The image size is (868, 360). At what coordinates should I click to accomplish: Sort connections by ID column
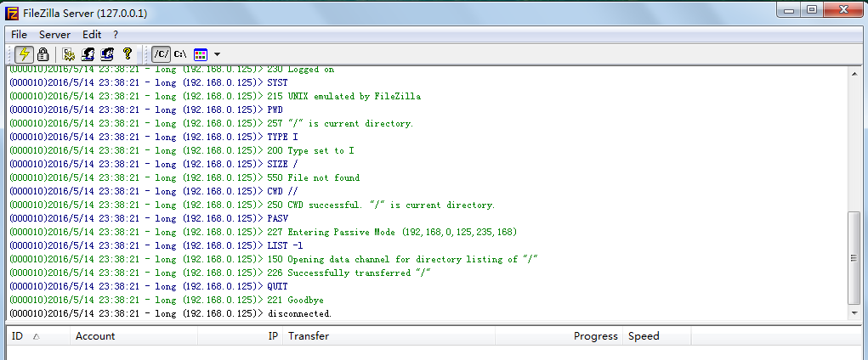point(37,335)
